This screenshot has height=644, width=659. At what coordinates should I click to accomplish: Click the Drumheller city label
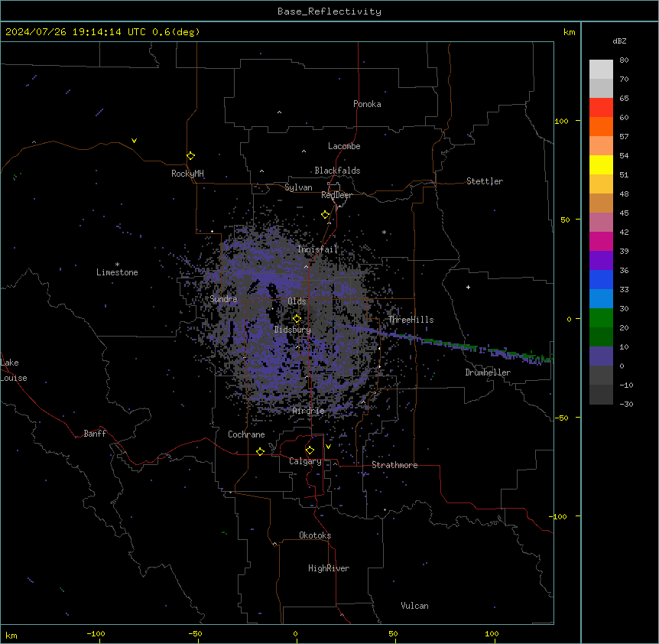pos(488,372)
